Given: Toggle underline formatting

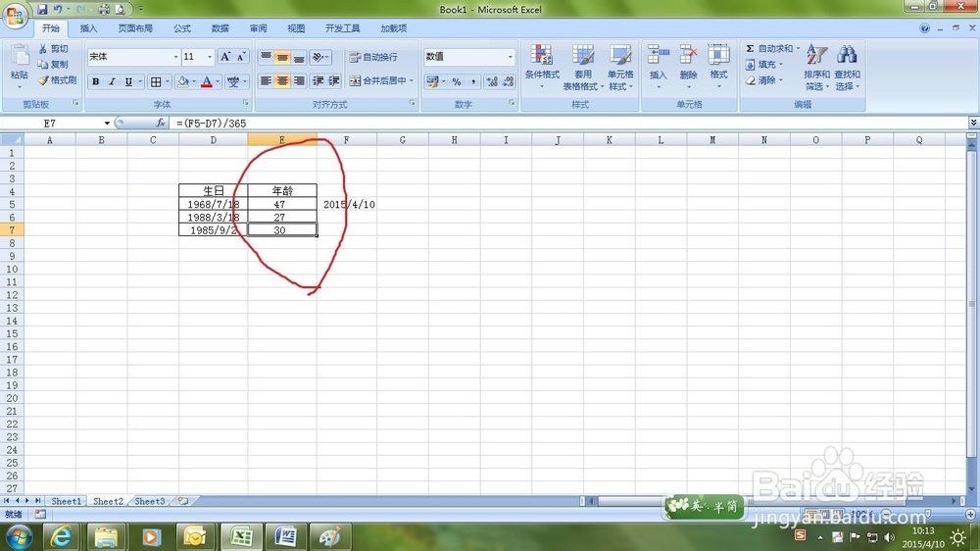Looking at the screenshot, I should [x=128, y=81].
